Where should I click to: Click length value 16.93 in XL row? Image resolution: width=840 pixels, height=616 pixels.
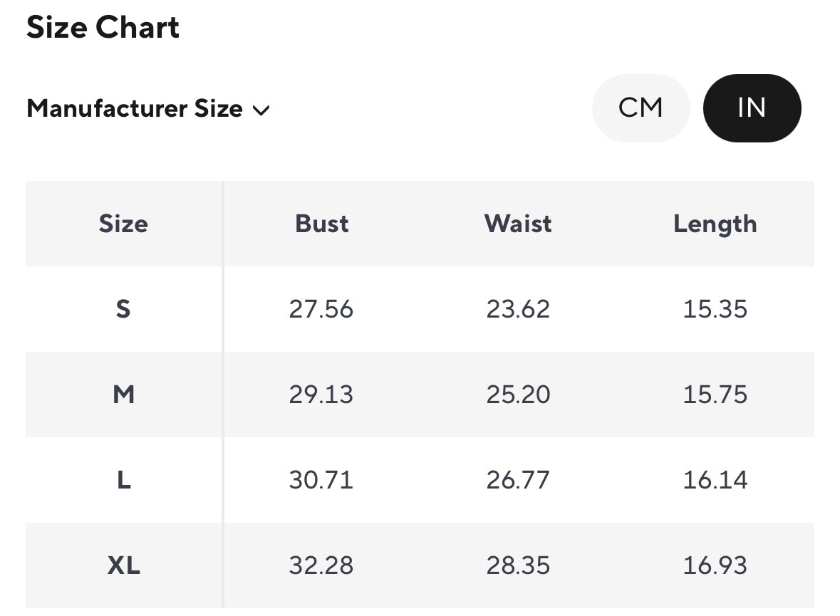(715, 565)
